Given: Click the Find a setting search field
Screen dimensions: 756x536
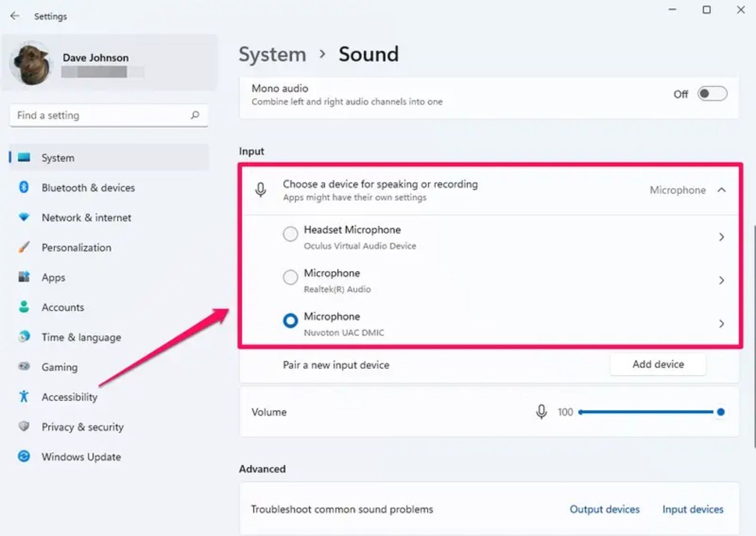Looking at the screenshot, I should click(x=98, y=115).
